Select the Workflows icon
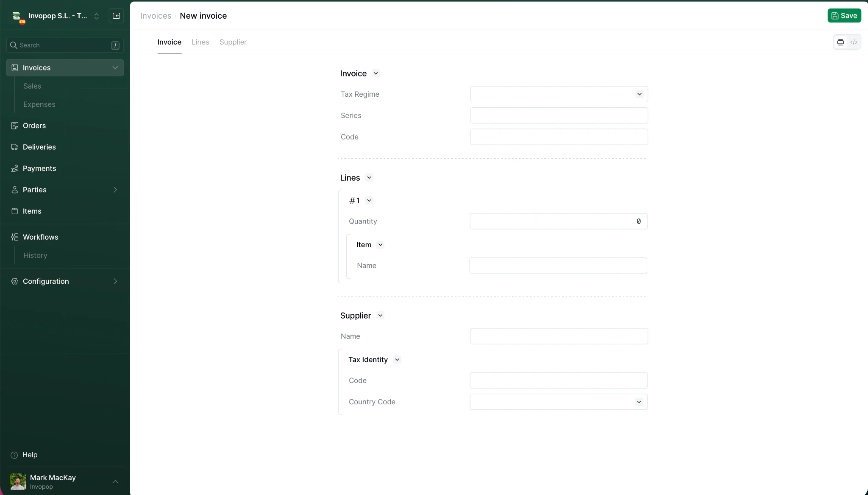The width and height of the screenshot is (868, 495). 15,237
